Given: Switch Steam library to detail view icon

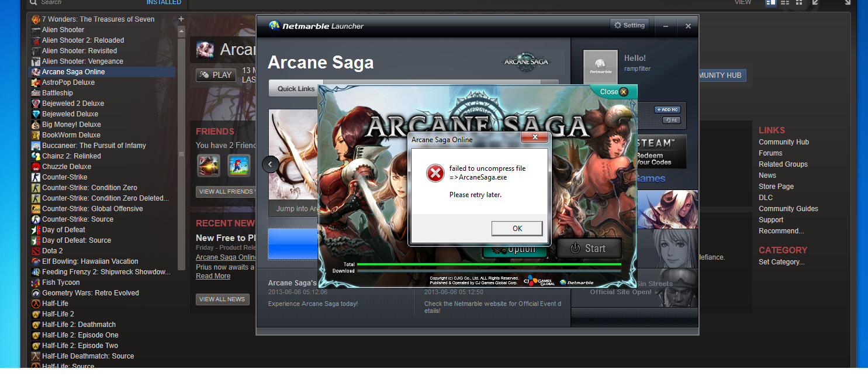Looking at the screenshot, I should (770, 2).
